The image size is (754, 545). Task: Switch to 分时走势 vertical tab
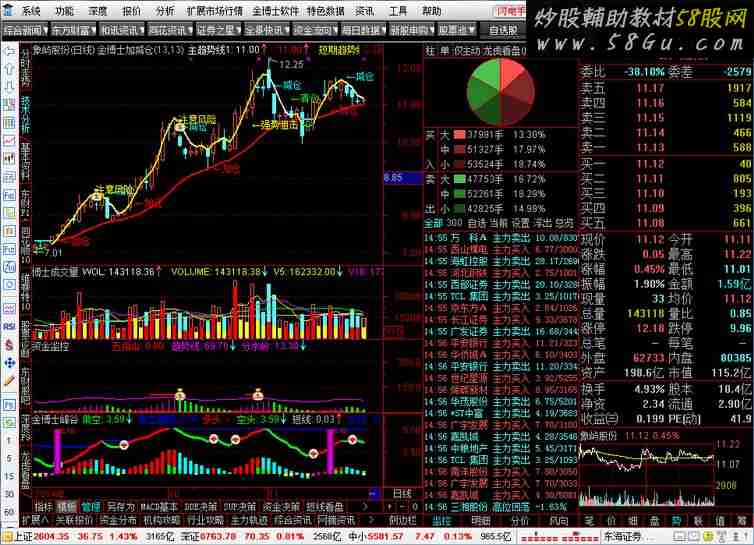click(x=25, y=66)
